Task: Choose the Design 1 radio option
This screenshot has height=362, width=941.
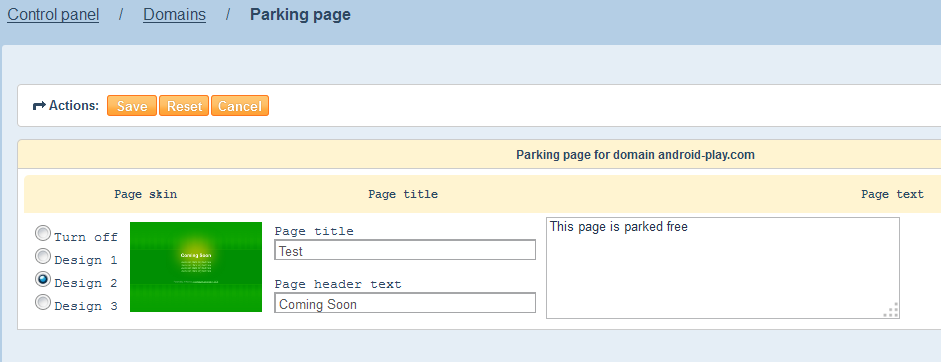Action: coord(43,256)
